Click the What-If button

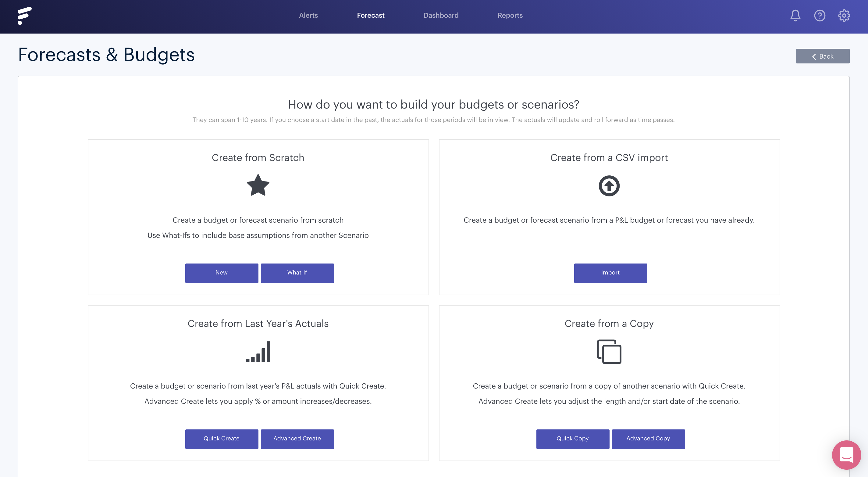[x=297, y=273]
